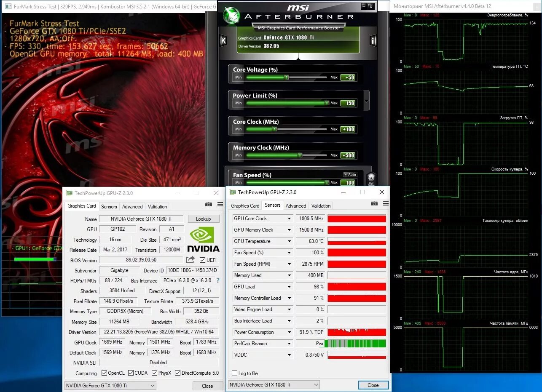Viewport: 542px width, 392px height.
Task: Open the info panel with Afterburner's i button
Action: click(x=373, y=41)
